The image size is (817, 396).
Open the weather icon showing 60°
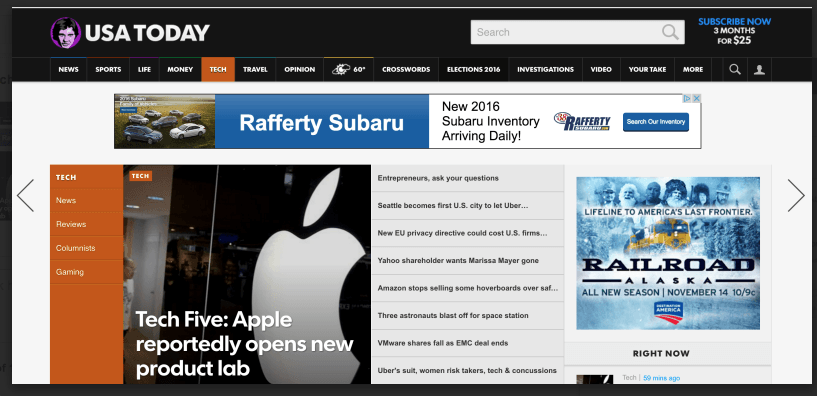[x=349, y=69]
